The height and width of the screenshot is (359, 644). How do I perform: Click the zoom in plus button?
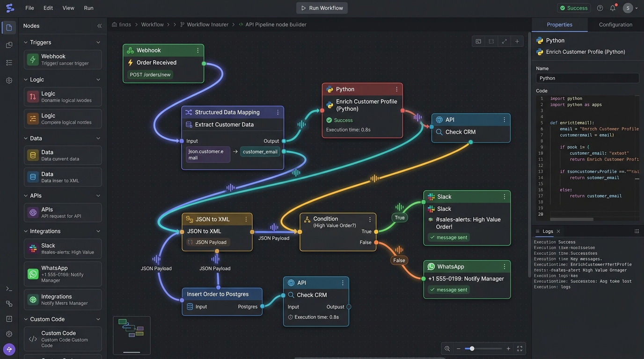[508, 349]
